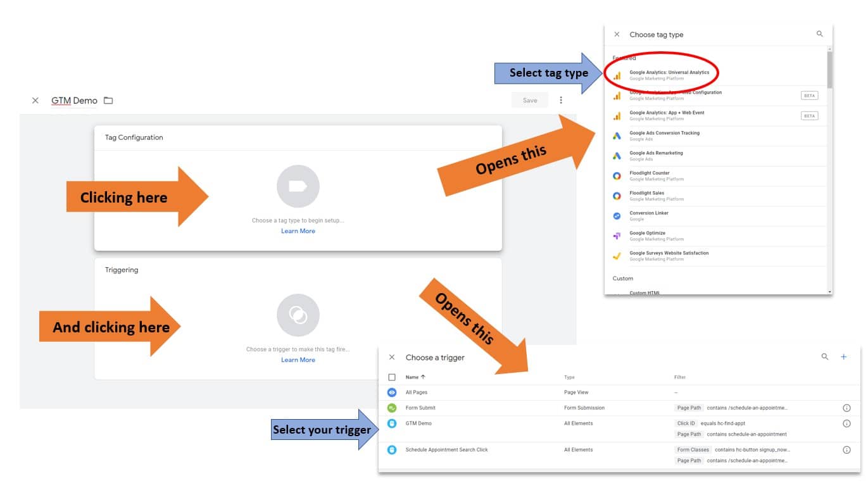
Task: Click the Form Submit trigger name
Action: click(420, 408)
